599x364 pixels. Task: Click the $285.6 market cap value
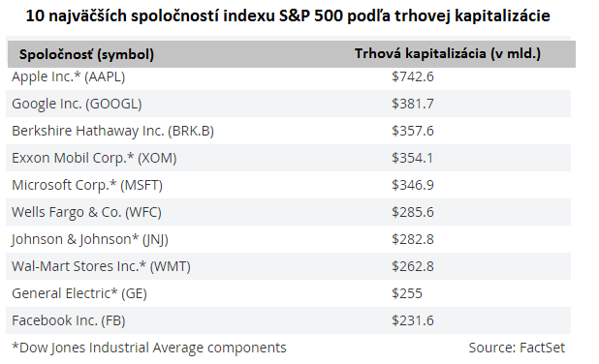tap(413, 212)
